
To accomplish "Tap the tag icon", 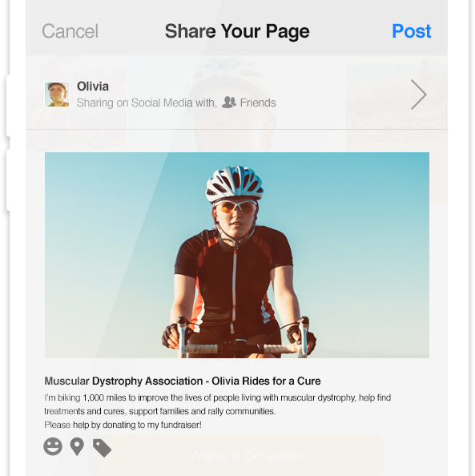I will click(103, 448).
